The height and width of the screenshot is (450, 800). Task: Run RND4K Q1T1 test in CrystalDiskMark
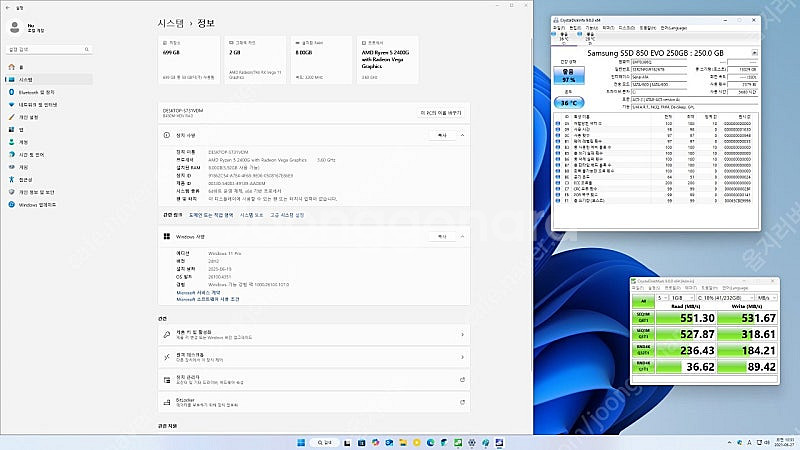click(643, 366)
